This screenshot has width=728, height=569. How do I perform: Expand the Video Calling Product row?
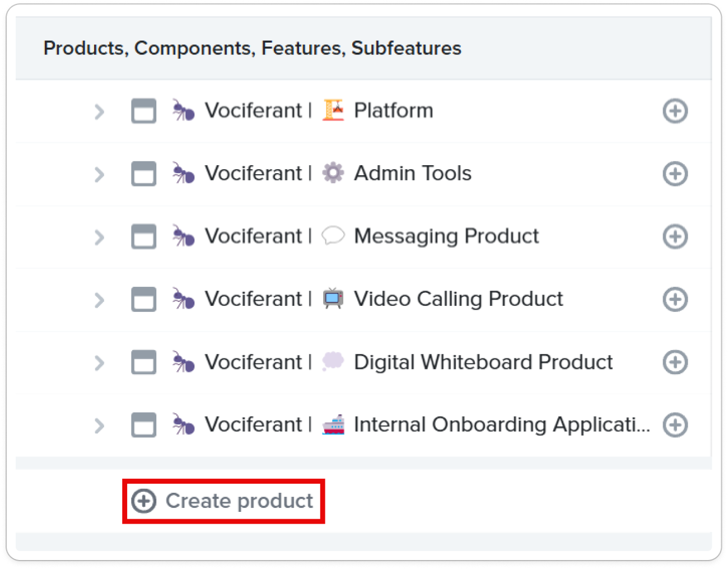point(99,300)
